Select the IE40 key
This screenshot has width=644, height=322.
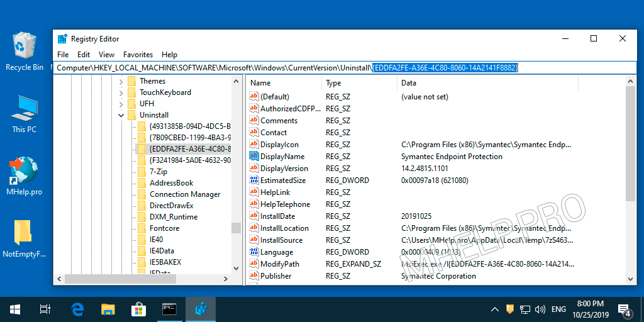[x=157, y=240]
